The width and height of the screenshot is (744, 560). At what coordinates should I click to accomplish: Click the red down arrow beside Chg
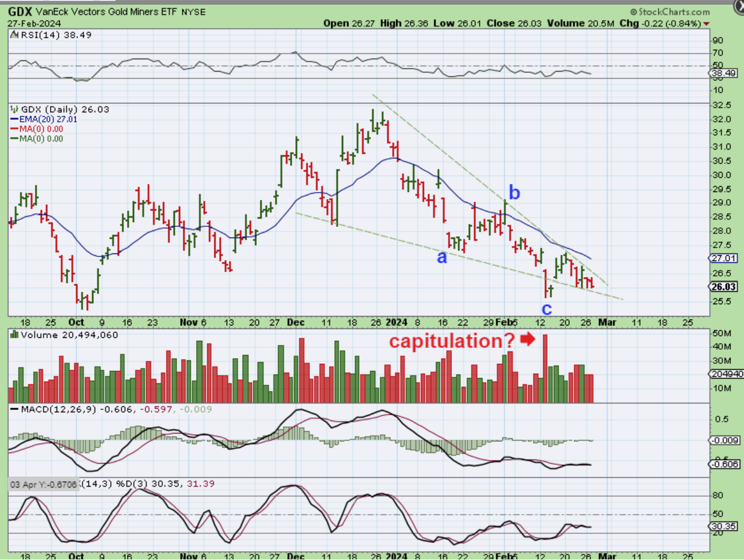(707, 24)
